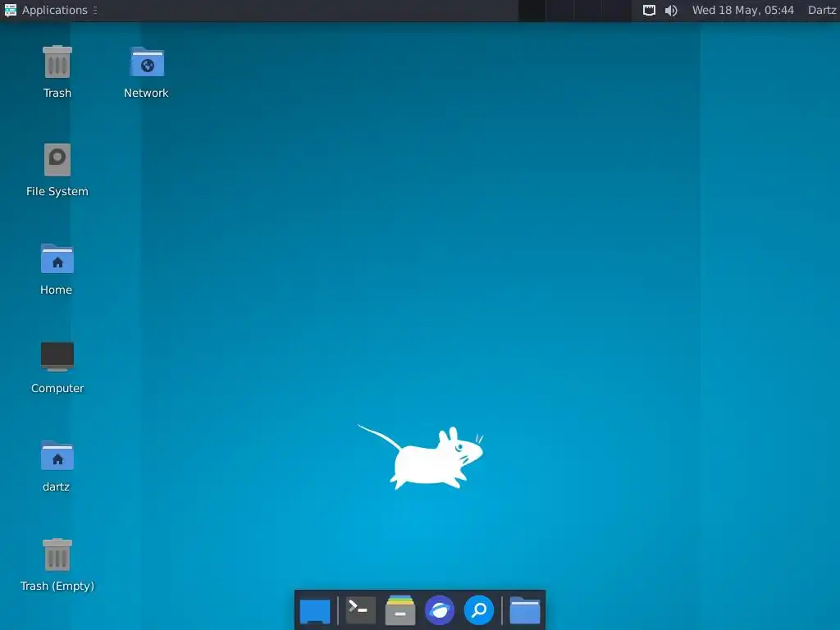Screen dimensions: 840x630
Task: Click the 'dartz' label text
Action: click(57, 487)
